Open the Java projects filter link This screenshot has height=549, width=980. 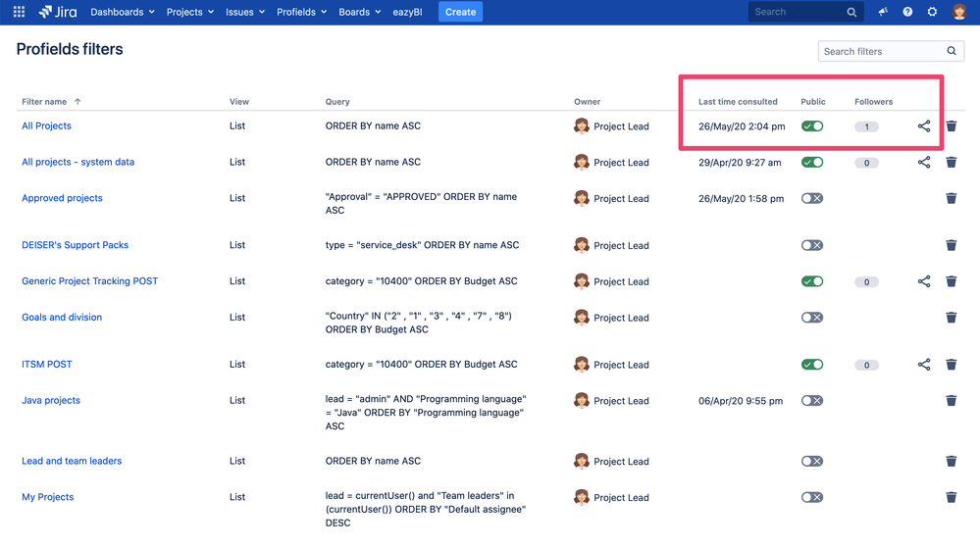[51, 400]
